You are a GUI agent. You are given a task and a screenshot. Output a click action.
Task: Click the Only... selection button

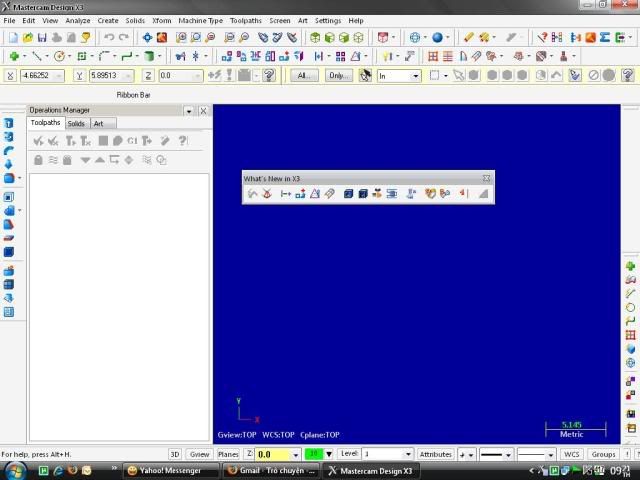tap(339, 76)
